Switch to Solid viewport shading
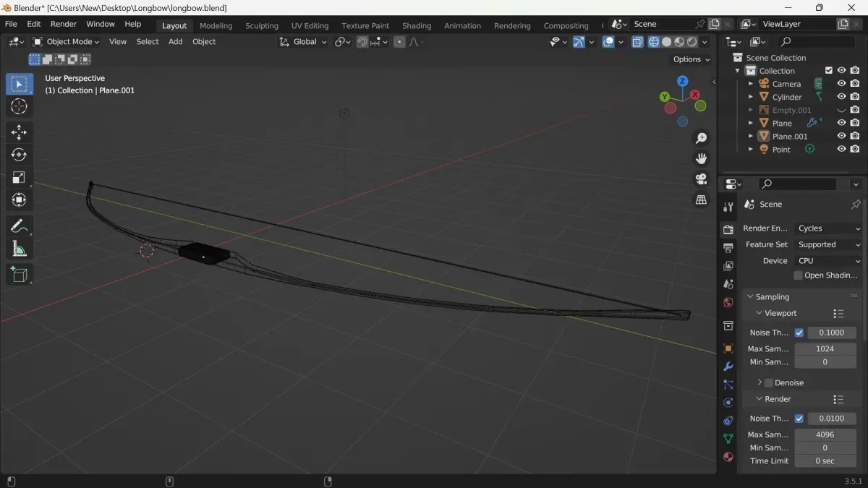The height and width of the screenshot is (488, 868). click(667, 42)
